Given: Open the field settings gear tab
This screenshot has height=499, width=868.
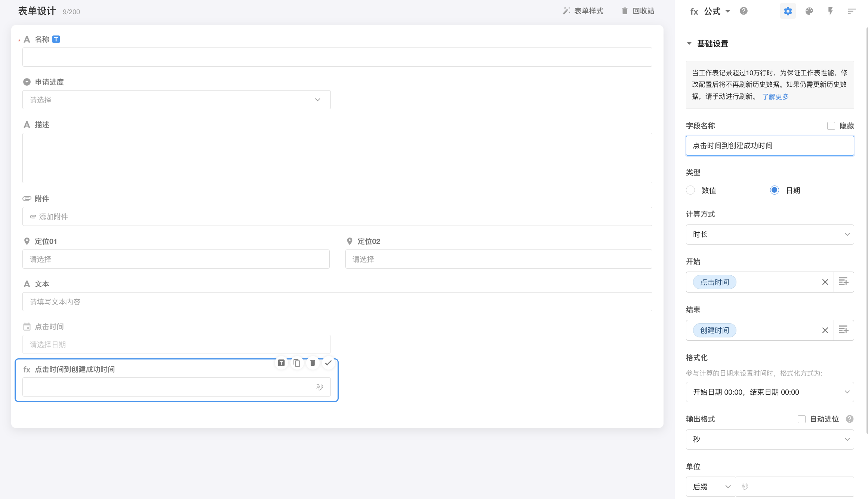Looking at the screenshot, I should (788, 11).
